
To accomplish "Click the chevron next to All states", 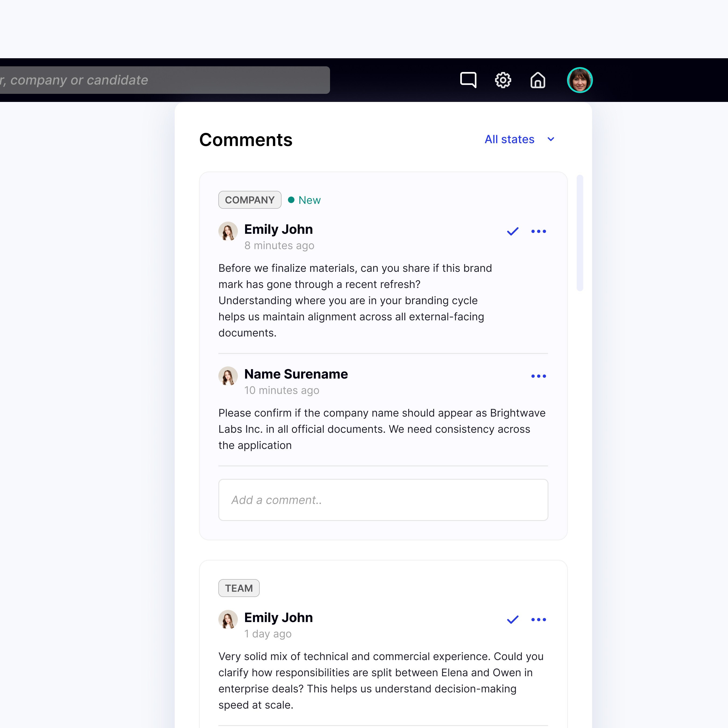I will coord(551,139).
